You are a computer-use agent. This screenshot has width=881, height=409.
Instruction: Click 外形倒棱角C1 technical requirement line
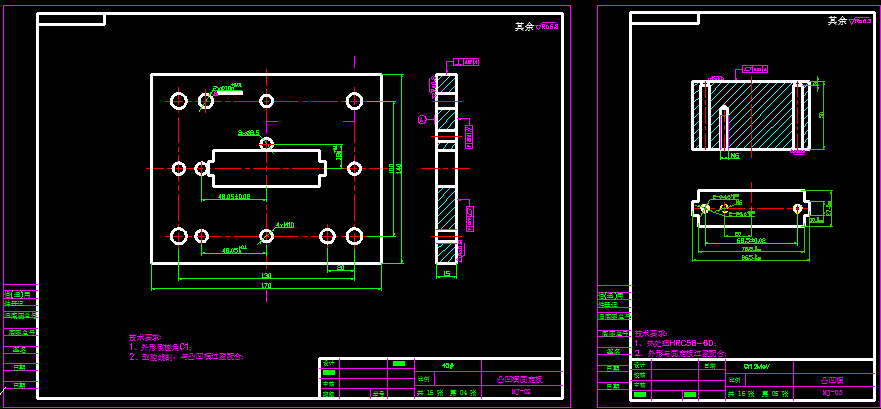point(169,347)
